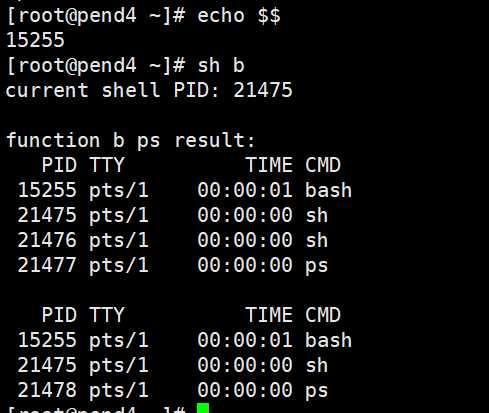Click 00:00:01 time in second table
489x413 pixels.
click(x=245, y=340)
